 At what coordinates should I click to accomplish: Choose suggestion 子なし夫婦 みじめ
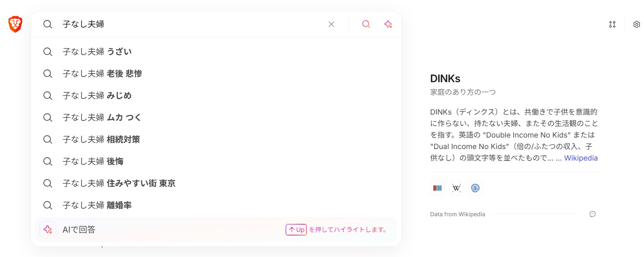(97, 96)
